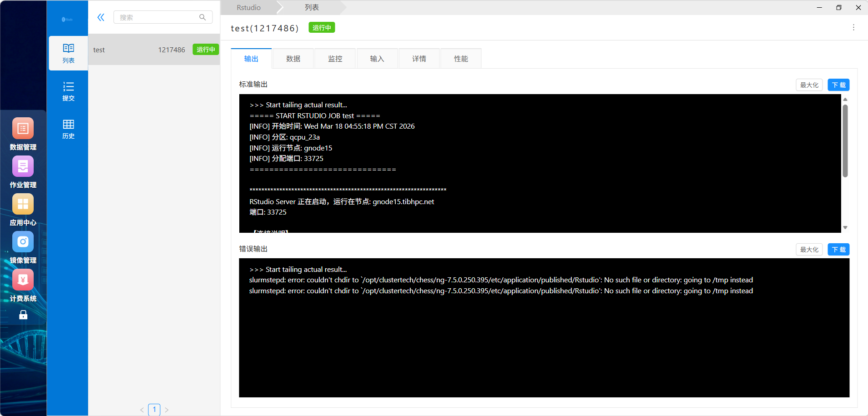Open 作业管理 job management app
The height and width of the screenshot is (416, 868).
[x=23, y=172]
